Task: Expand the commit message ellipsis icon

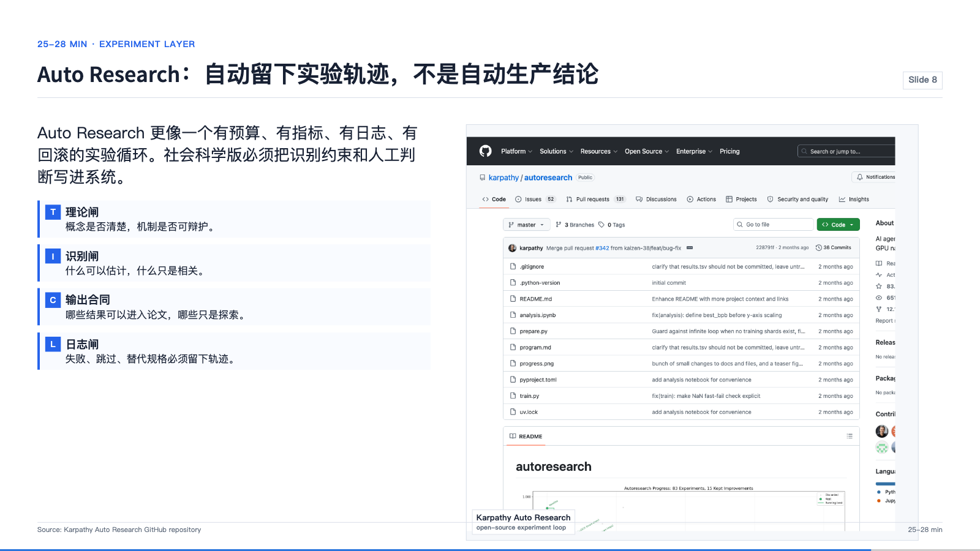Action: (690, 248)
